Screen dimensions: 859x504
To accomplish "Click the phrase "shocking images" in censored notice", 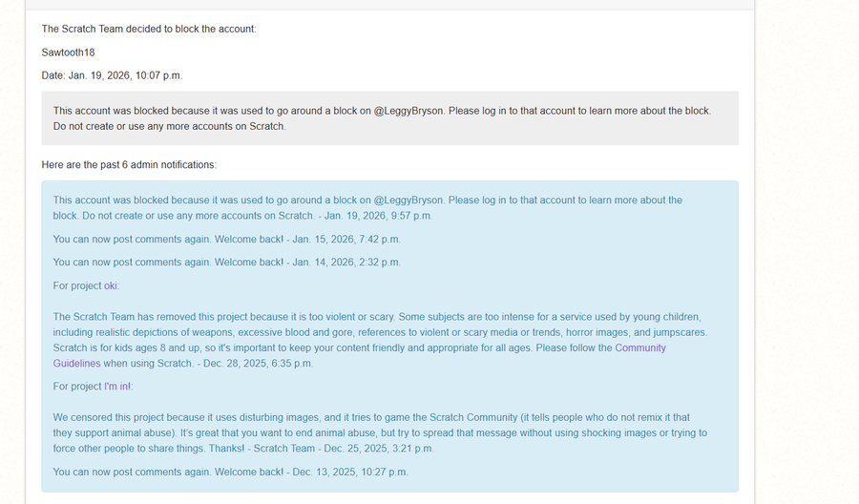I will 569,432.
